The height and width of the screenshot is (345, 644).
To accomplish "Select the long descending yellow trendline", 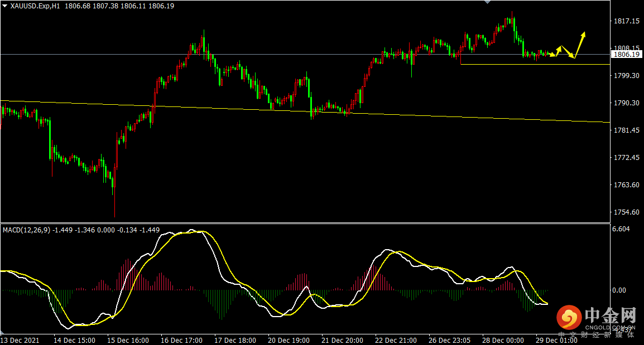I will pyautogui.click(x=305, y=111).
